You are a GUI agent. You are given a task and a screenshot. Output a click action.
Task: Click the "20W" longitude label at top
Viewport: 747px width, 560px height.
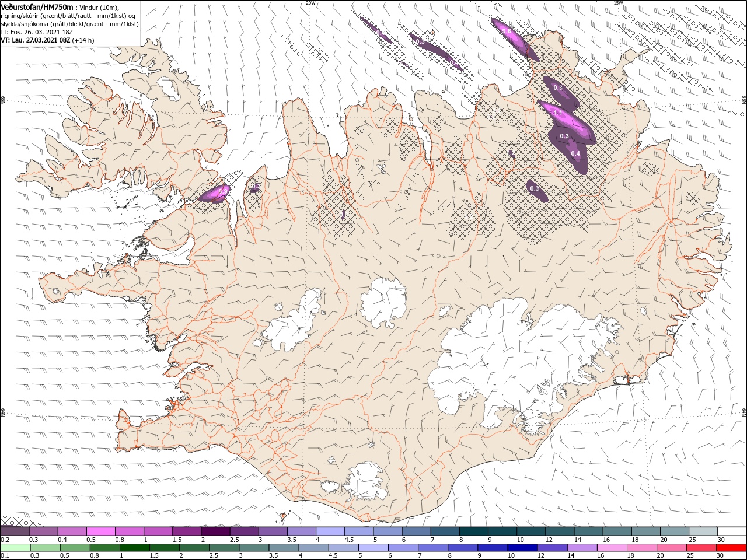tap(310, 3)
